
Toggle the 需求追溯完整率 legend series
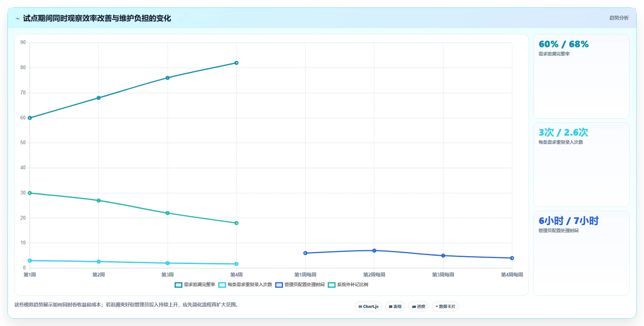click(195, 285)
